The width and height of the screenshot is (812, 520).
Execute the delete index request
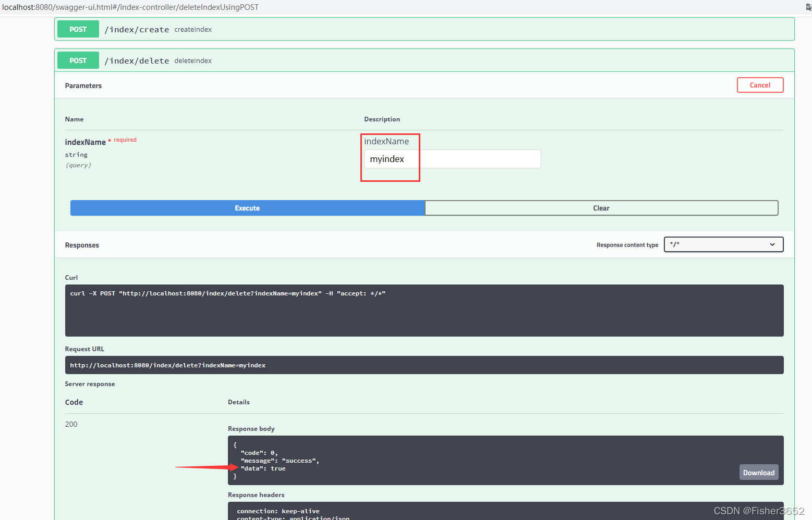point(247,208)
